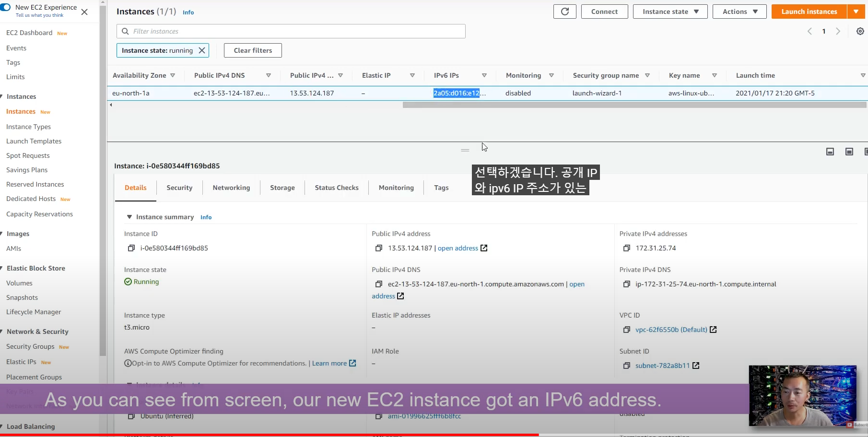Screen dimensions: 868x437
Task: Click external link icon beside Learn more
Action: pyautogui.click(x=352, y=363)
